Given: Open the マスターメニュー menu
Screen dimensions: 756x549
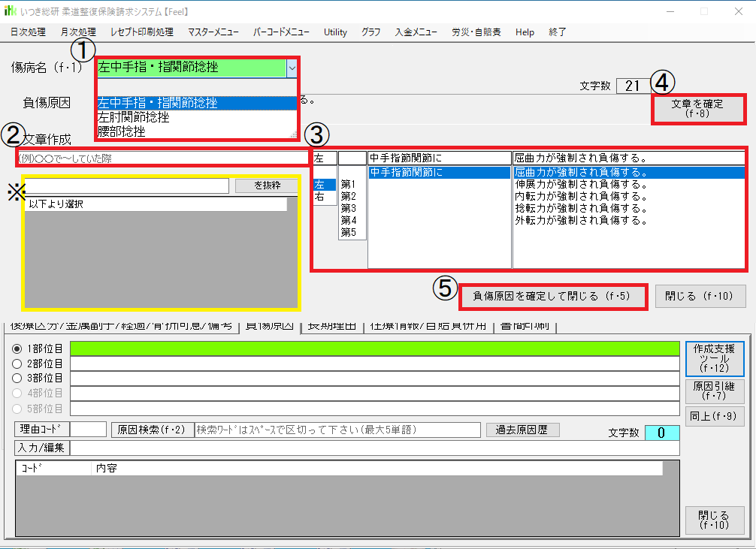Looking at the screenshot, I should click(x=213, y=32).
